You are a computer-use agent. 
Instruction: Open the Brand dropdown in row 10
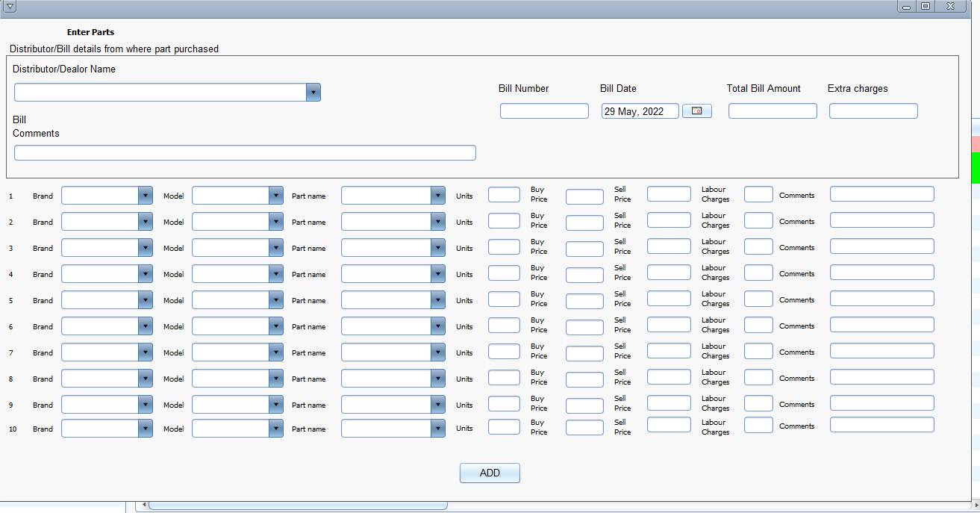[145, 429]
